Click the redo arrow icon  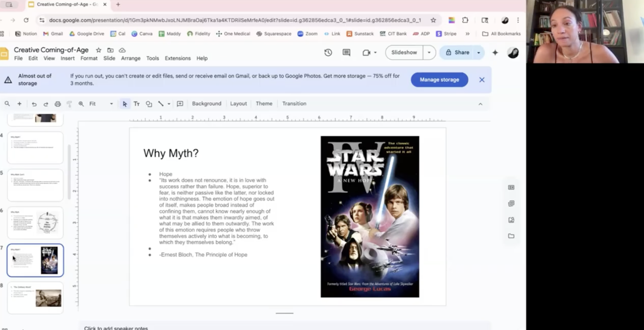[x=46, y=104]
